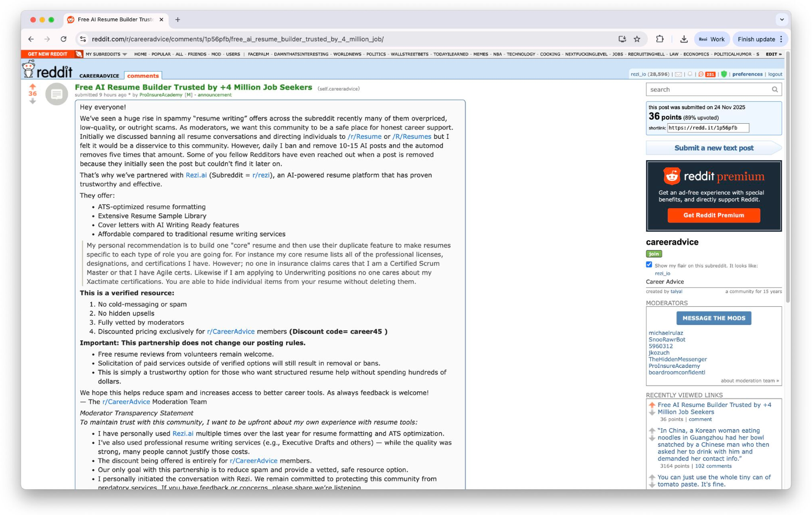Open the tab search dropdown chevron
812x515 pixels.
782,20
